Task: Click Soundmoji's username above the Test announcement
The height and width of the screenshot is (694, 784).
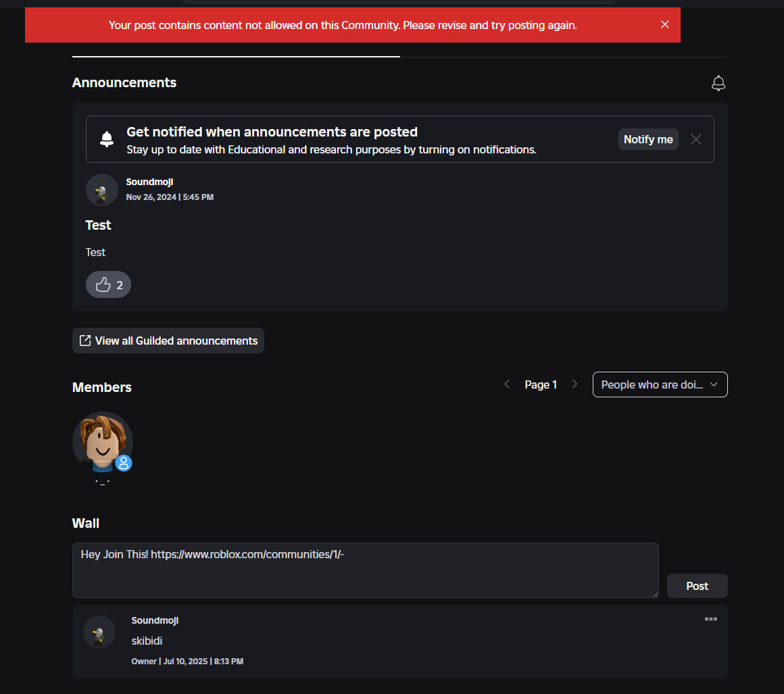Action: click(149, 182)
